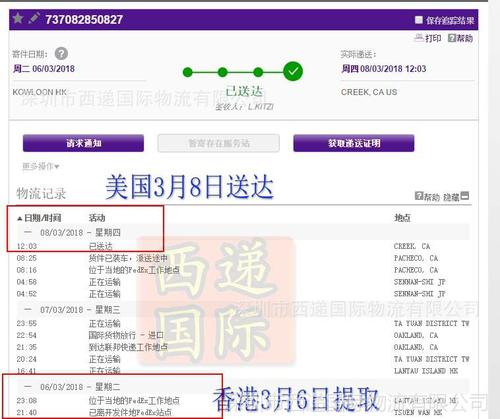Screen dimensions: 500x419
Task: Open the 更多操作 dropdown
Action: tap(41, 166)
